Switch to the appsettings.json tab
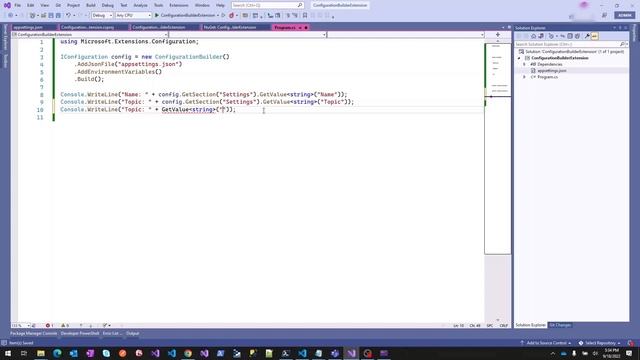The height and width of the screenshot is (360, 640). [x=28, y=27]
